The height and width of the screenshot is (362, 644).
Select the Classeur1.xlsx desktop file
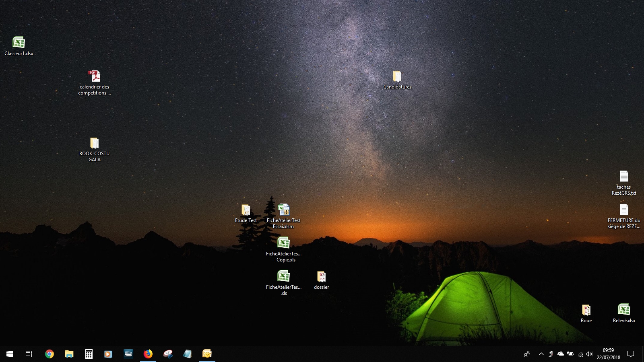coord(19,46)
